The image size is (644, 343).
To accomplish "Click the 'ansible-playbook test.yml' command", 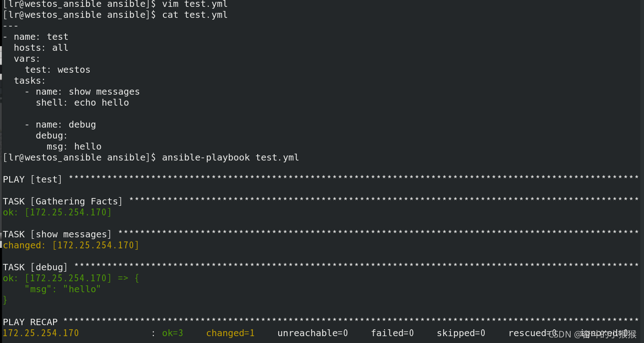I will (x=231, y=157).
